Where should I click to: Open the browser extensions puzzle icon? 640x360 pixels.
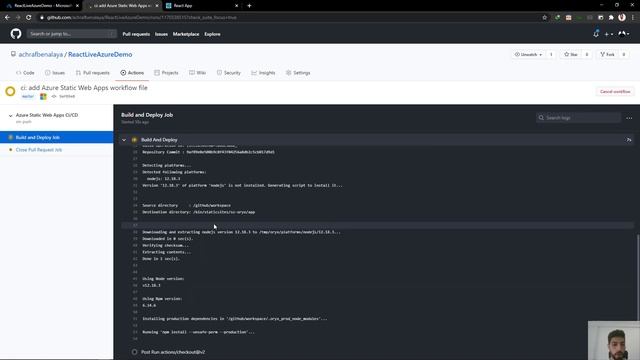[x=611, y=18]
